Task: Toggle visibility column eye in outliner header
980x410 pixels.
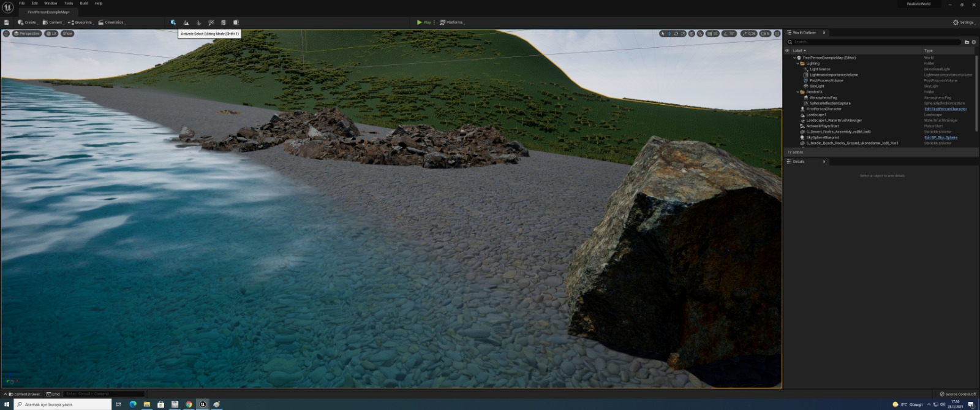Action: [x=788, y=50]
